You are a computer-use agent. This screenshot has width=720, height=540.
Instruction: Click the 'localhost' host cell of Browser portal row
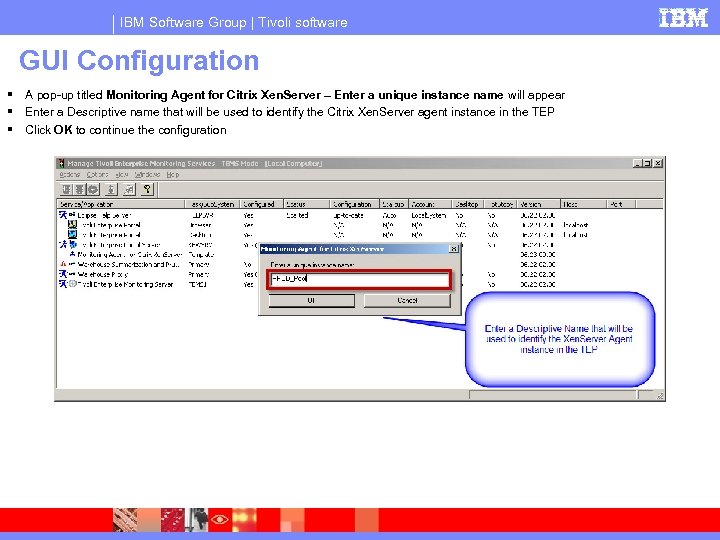(576, 225)
